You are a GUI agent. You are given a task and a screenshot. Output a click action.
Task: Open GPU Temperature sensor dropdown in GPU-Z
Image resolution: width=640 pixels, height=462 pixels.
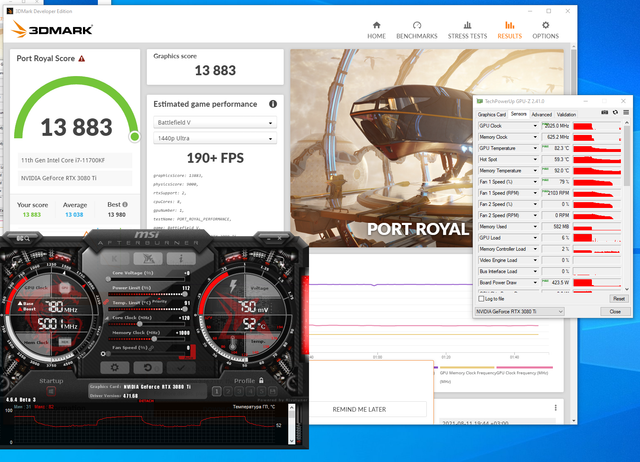point(508,148)
